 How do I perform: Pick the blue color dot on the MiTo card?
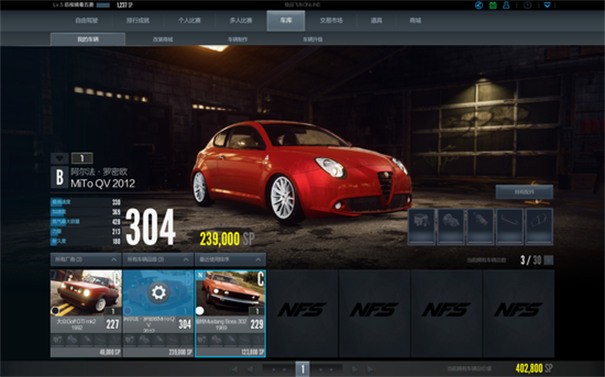(x=128, y=310)
